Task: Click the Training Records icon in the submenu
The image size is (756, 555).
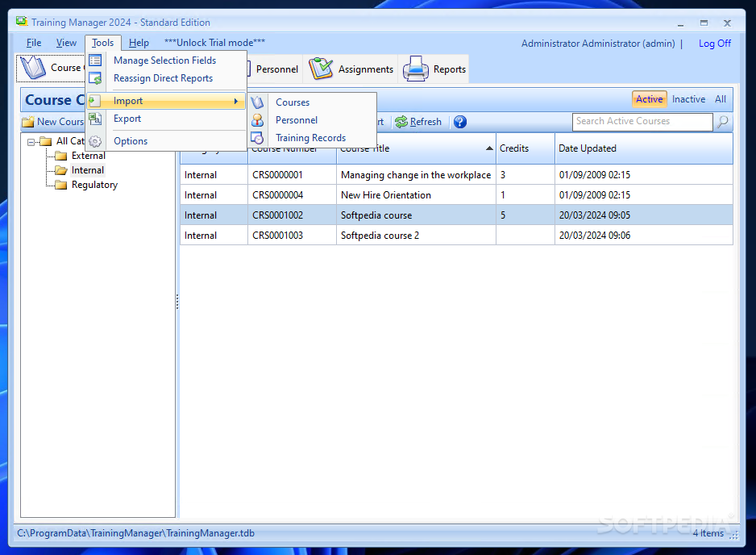Action: (257, 138)
